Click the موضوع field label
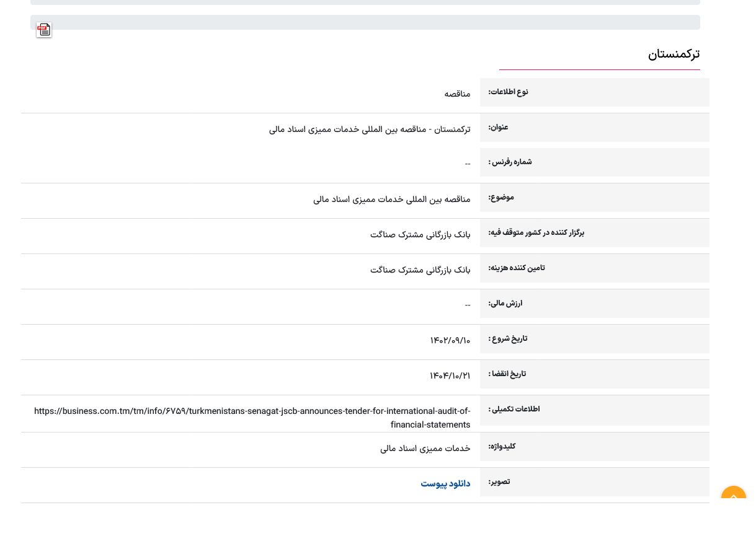 point(501,197)
